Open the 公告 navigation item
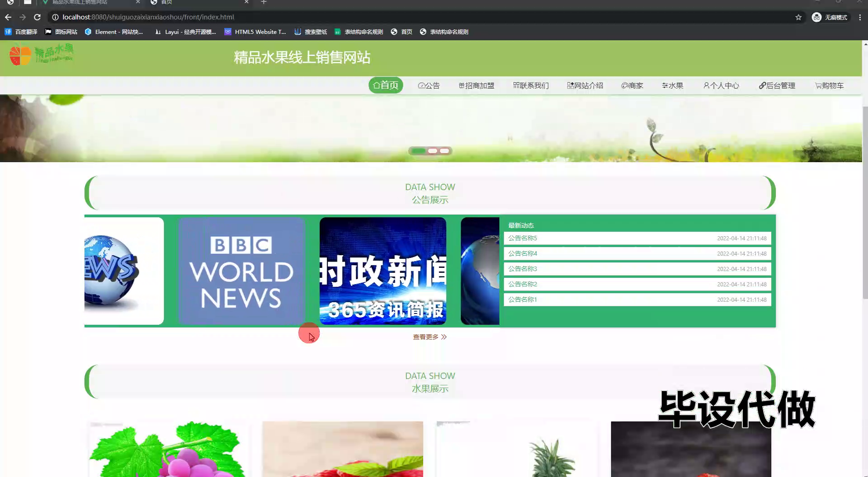 tap(429, 85)
